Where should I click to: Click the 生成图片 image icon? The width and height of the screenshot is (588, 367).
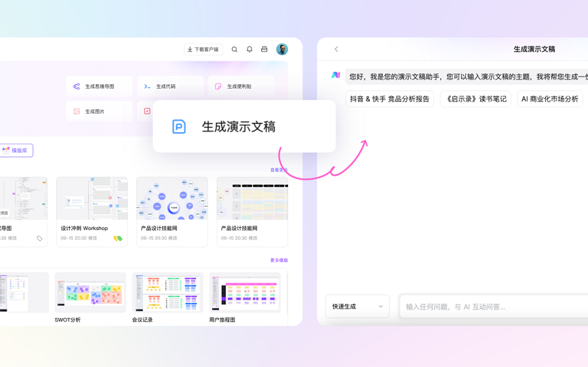(76, 112)
